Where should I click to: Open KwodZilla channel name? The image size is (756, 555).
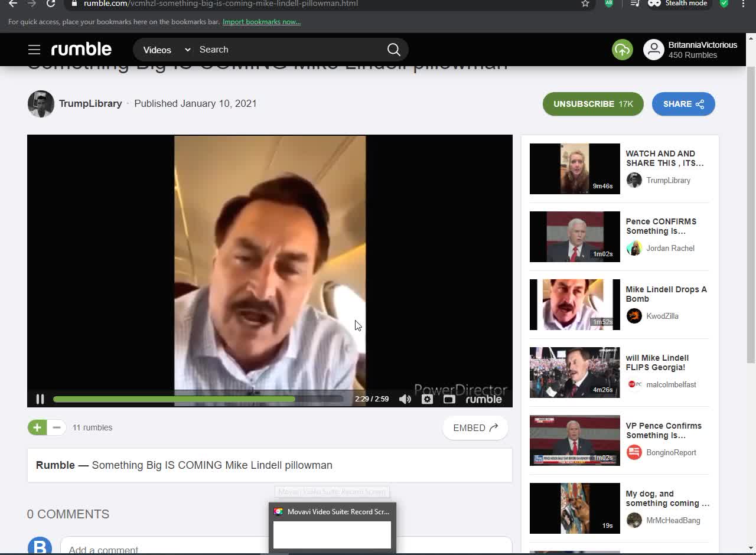click(x=663, y=316)
